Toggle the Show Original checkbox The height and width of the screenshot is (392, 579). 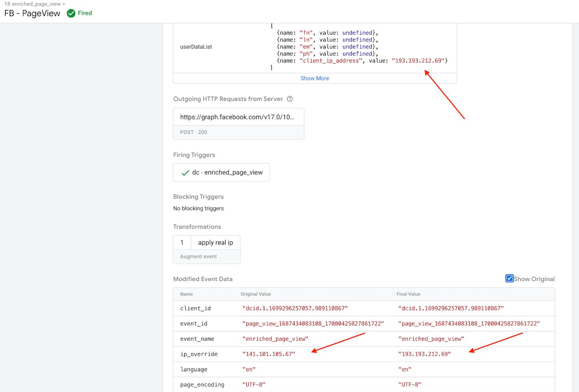tap(510, 278)
